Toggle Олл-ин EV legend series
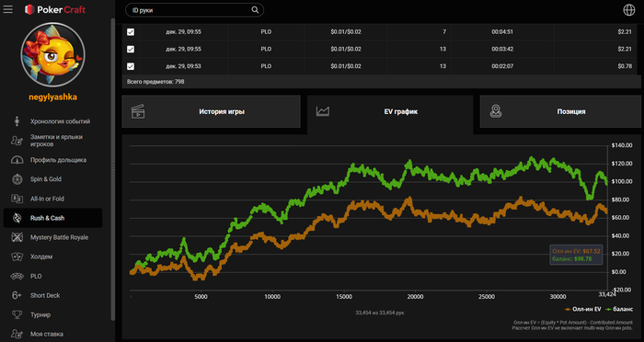644x342 pixels. coord(583,309)
